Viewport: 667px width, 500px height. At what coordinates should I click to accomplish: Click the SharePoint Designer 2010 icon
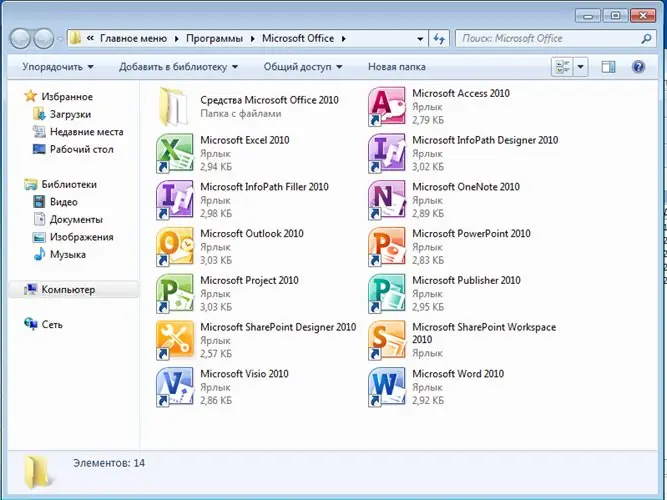point(175,340)
